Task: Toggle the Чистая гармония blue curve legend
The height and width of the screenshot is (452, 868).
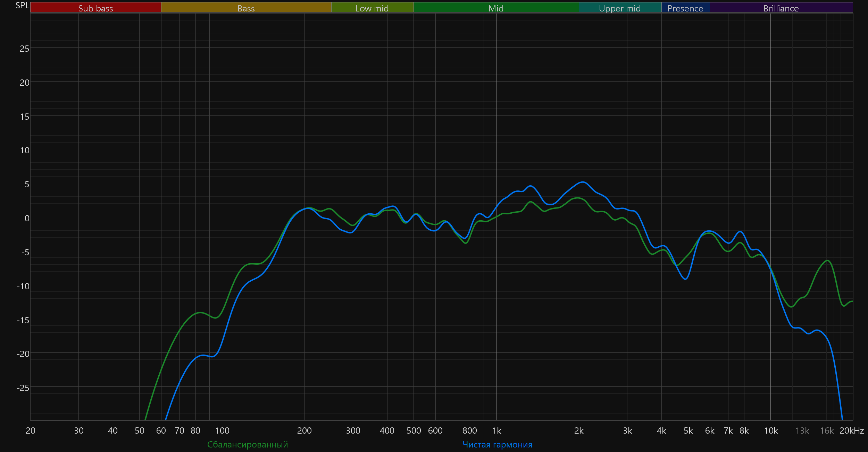Action: pos(497,444)
